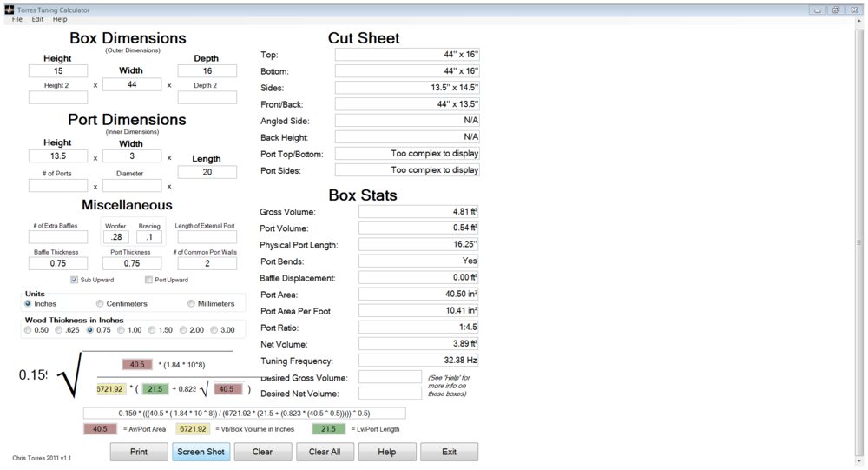The width and height of the screenshot is (868, 470).
Task: Enable the Port Upward checkbox
Action: [149, 280]
